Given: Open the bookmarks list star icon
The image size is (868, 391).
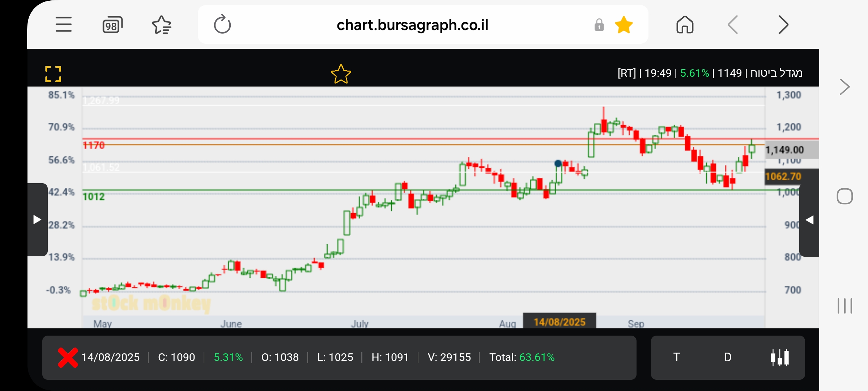Looking at the screenshot, I should 161,25.
